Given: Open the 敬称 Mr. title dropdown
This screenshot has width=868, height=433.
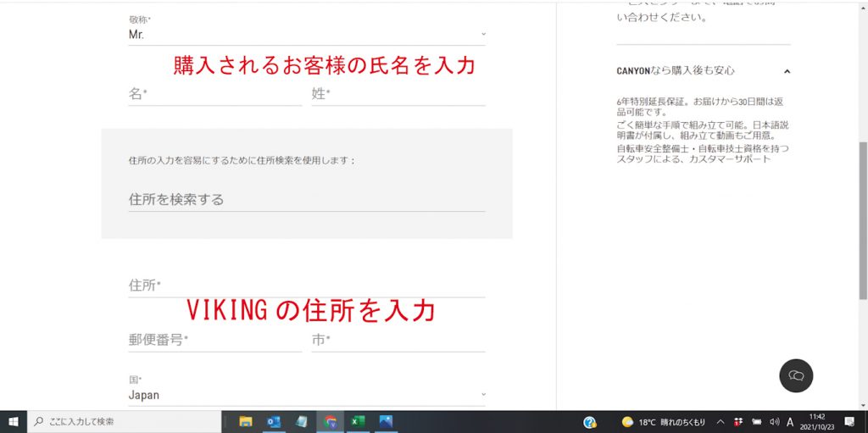Looking at the screenshot, I should (x=306, y=35).
